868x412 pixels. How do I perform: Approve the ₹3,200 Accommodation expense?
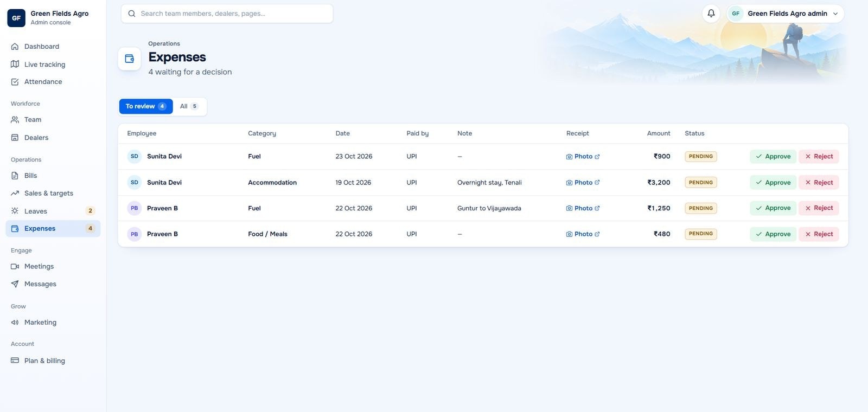(x=773, y=182)
